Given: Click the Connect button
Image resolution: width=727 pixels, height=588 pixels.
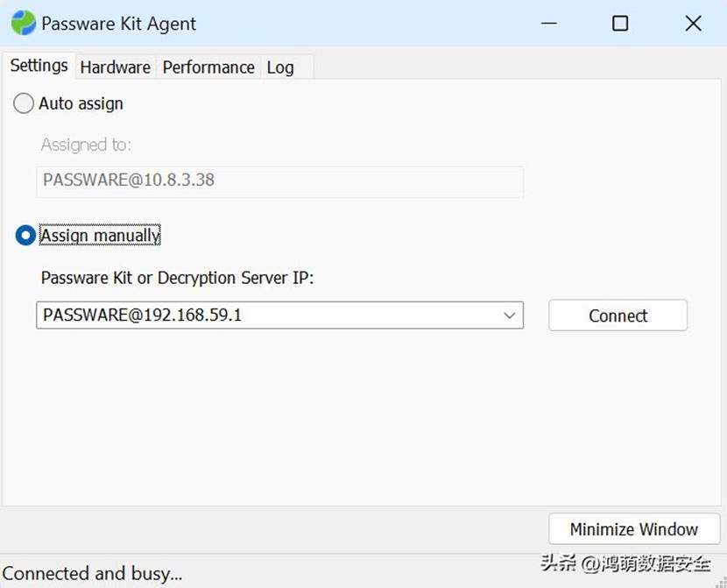Looking at the screenshot, I should tap(618, 315).
